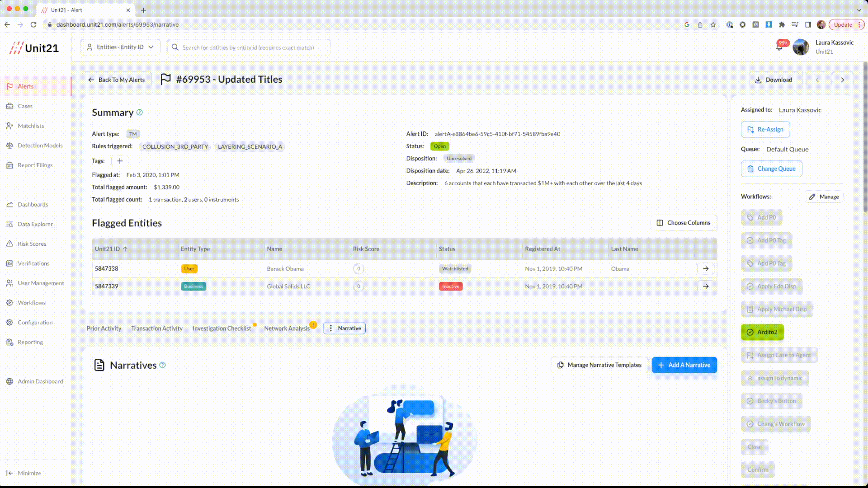Open Detection Models in the sidebar
The width and height of the screenshot is (868, 488).
click(x=40, y=145)
